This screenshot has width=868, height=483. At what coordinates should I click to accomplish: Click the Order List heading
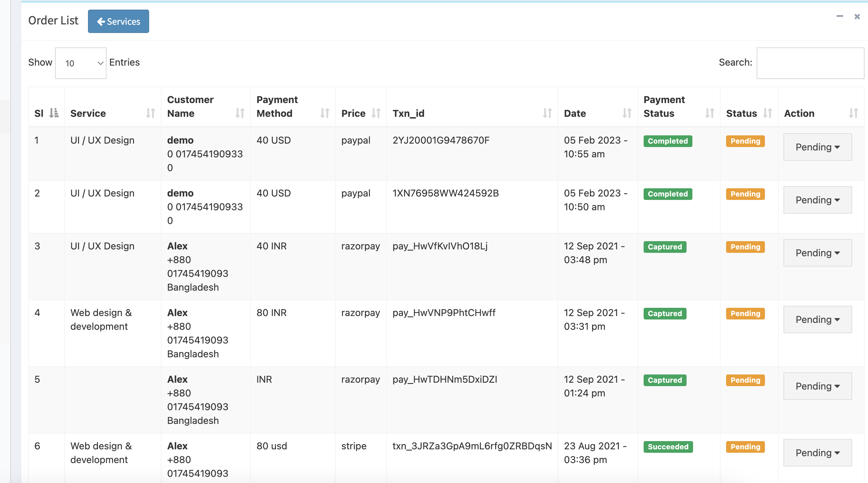click(53, 21)
